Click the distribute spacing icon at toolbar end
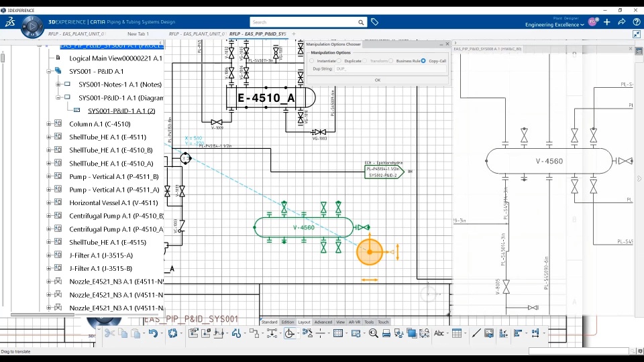Screen dimensions: 644x362 535,333
